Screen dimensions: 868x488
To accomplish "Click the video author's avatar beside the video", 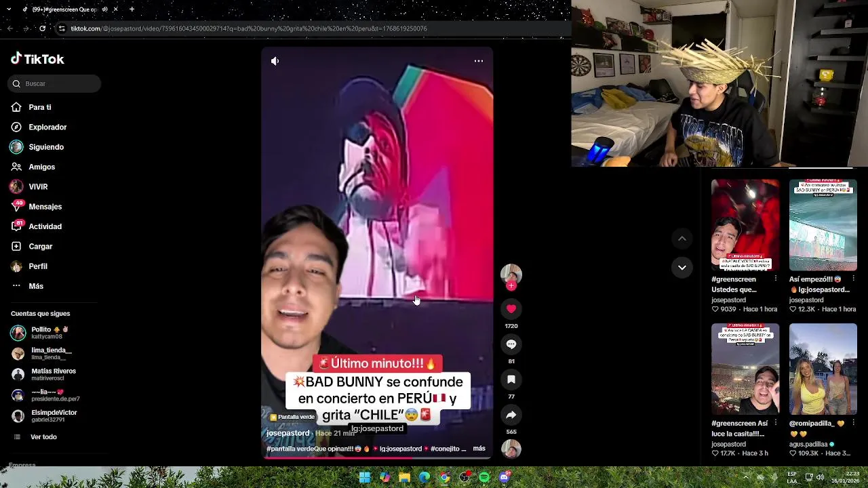I will [511, 274].
